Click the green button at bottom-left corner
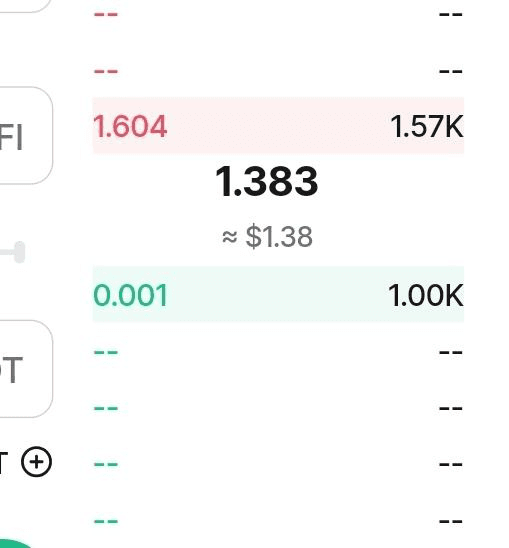 16,543
